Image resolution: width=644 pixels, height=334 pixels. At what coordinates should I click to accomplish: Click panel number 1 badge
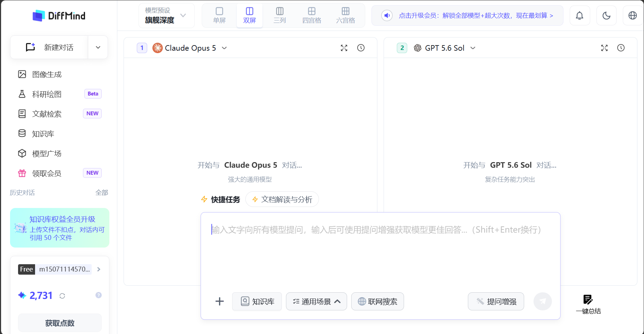[x=142, y=48]
